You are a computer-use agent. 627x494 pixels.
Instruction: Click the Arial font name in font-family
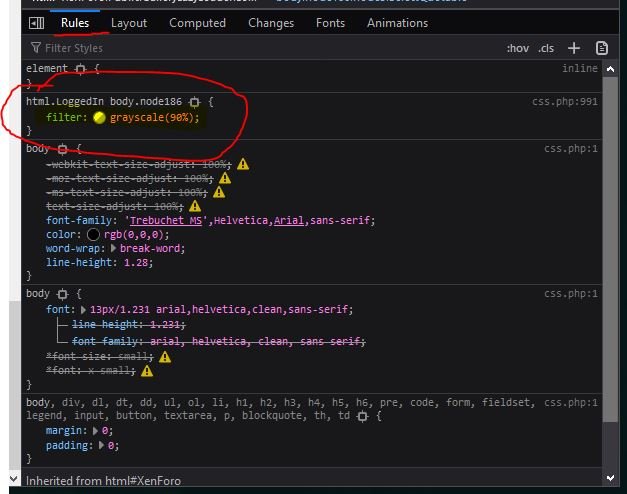(x=289, y=220)
